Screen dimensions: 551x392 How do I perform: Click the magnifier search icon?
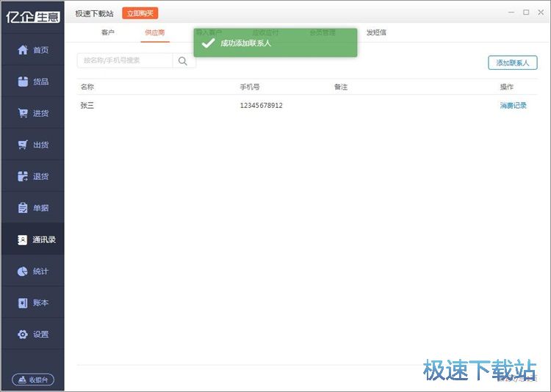[x=183, y=61]
